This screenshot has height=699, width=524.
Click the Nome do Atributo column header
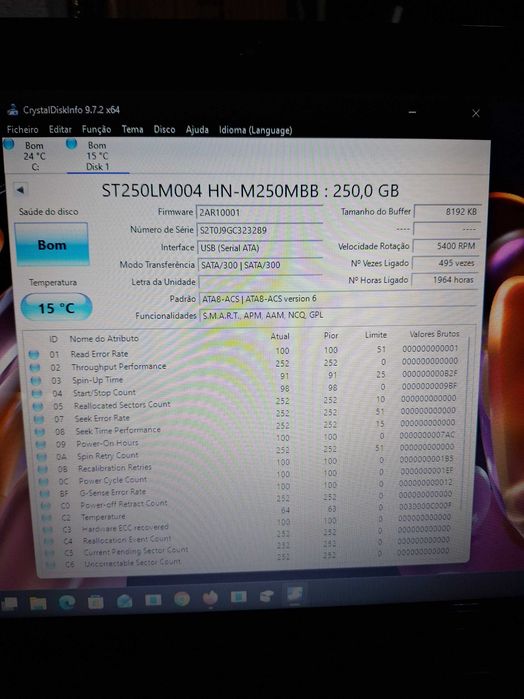pyautogui.click(x=104, y=339)
